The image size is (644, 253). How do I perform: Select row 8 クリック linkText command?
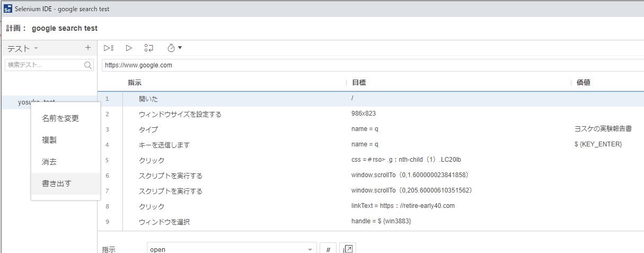pyautogui.click(x=152, y=206)
